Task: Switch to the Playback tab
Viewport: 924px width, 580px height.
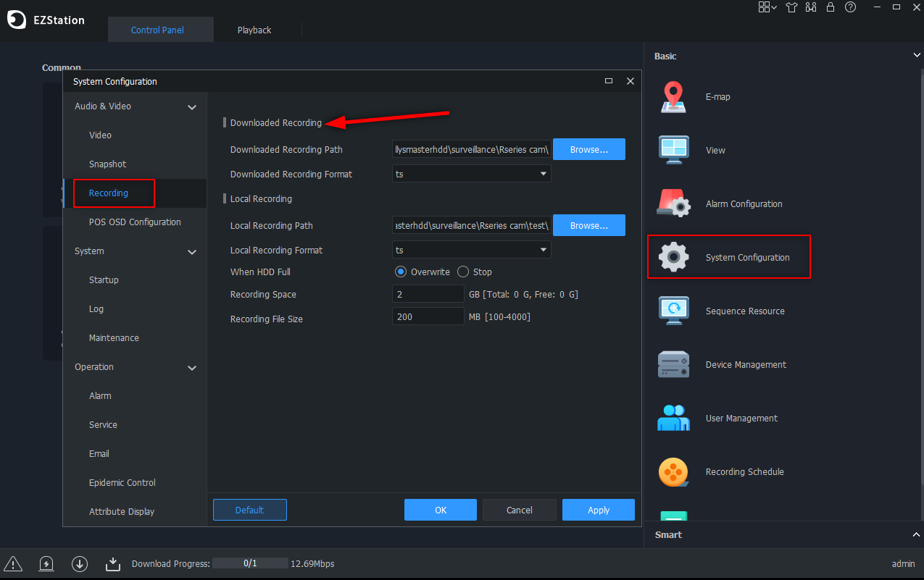Action: pos(254,30)
